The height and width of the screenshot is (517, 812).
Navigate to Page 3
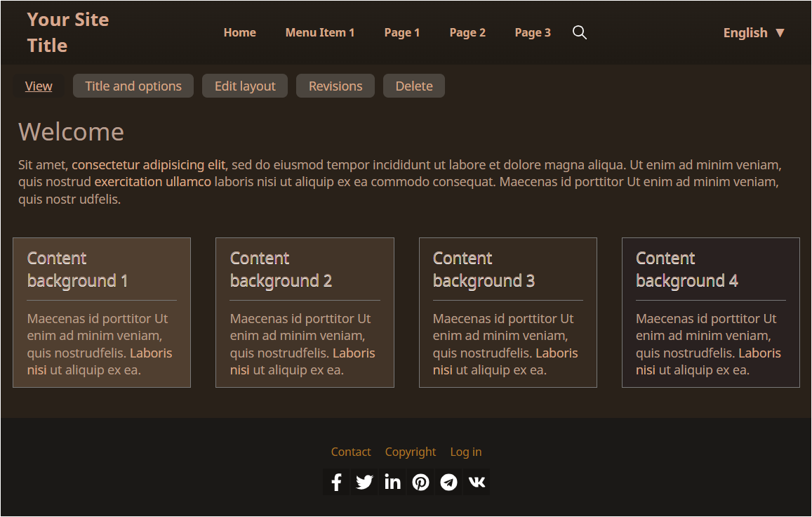click(x=533, y=32)
